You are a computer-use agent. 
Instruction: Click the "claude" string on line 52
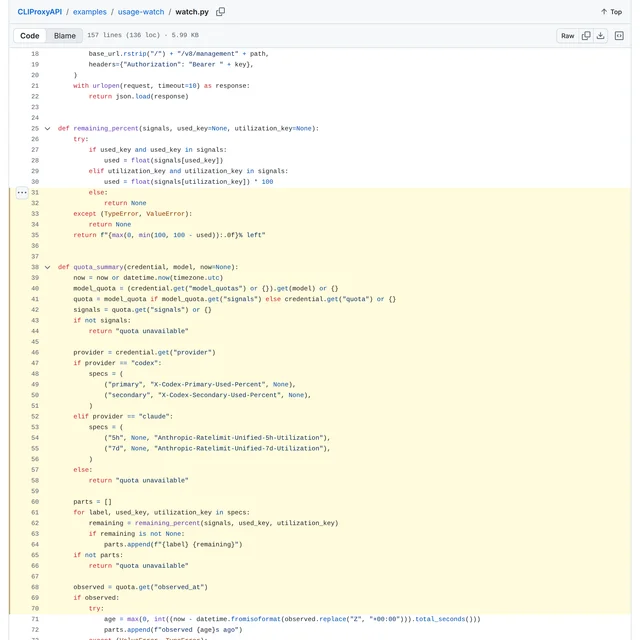[154, 417]
